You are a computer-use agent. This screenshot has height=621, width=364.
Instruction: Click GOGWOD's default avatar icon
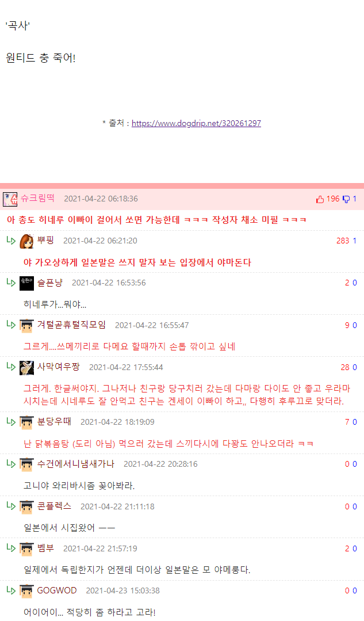[26, 591]
